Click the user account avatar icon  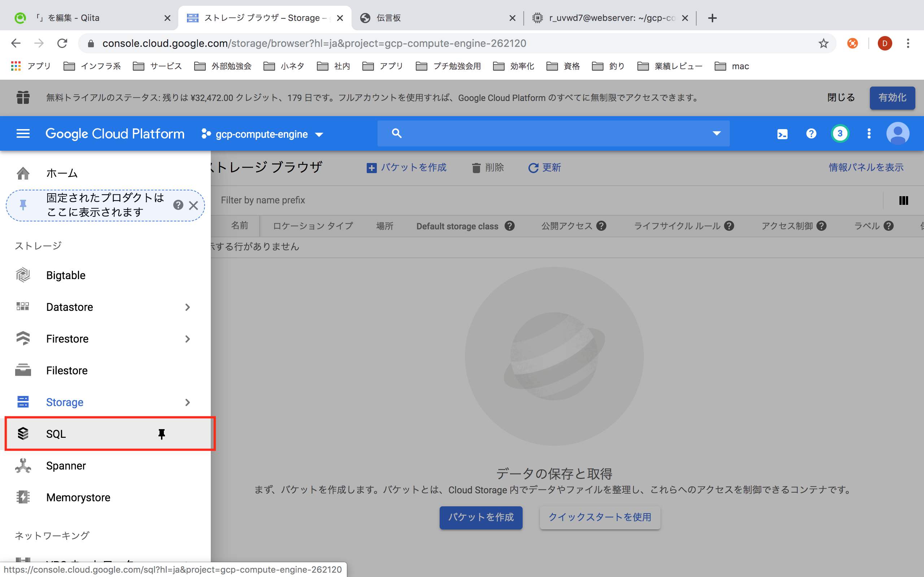tap(897, 133)
